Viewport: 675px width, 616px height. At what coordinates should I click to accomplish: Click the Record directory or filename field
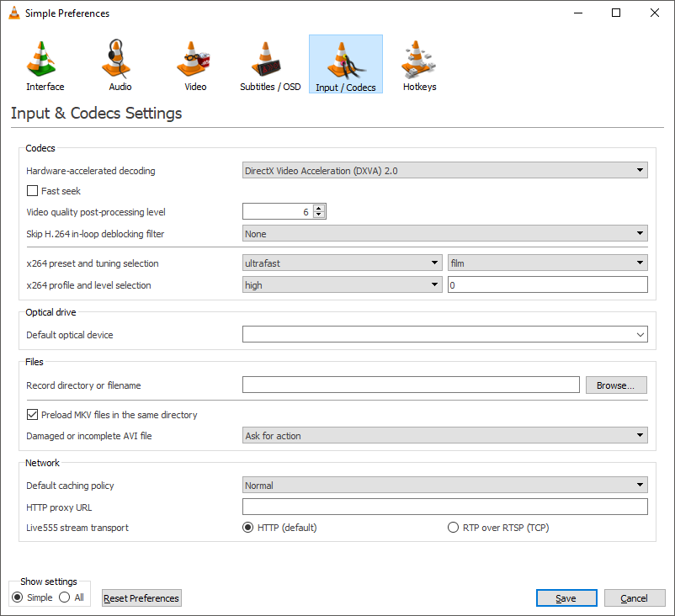coord(411,385)
